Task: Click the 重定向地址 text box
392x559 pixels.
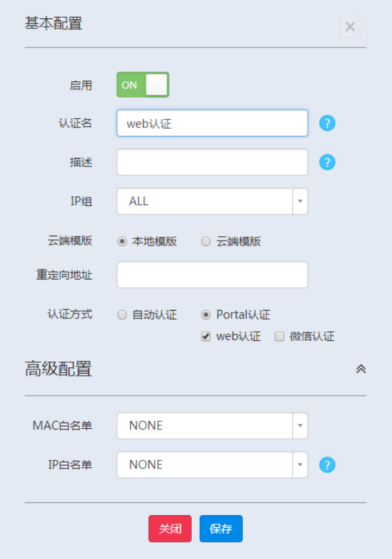Action: pos(212,275)
